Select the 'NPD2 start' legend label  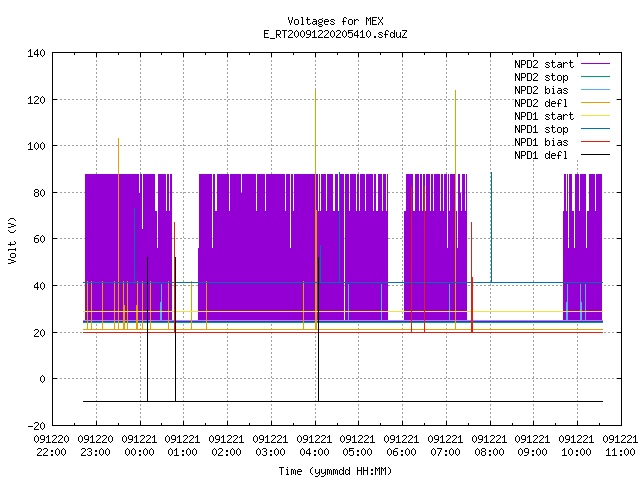(544, 64)
